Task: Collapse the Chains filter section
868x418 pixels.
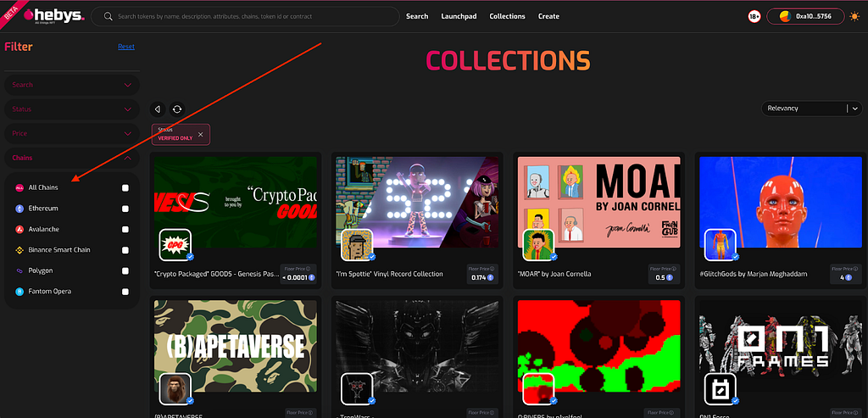Action: 72,158
